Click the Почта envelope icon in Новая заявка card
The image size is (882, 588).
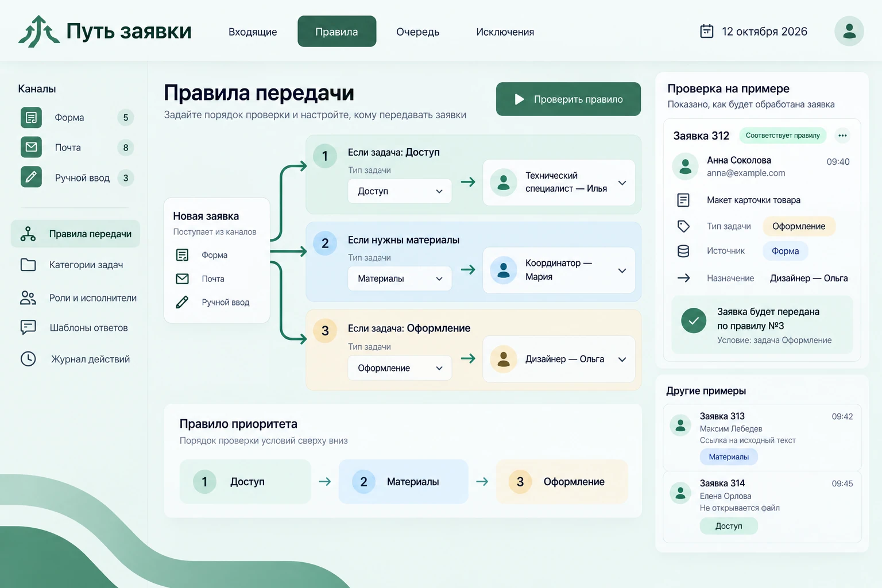pyautogui.click(x=182, y=278)
